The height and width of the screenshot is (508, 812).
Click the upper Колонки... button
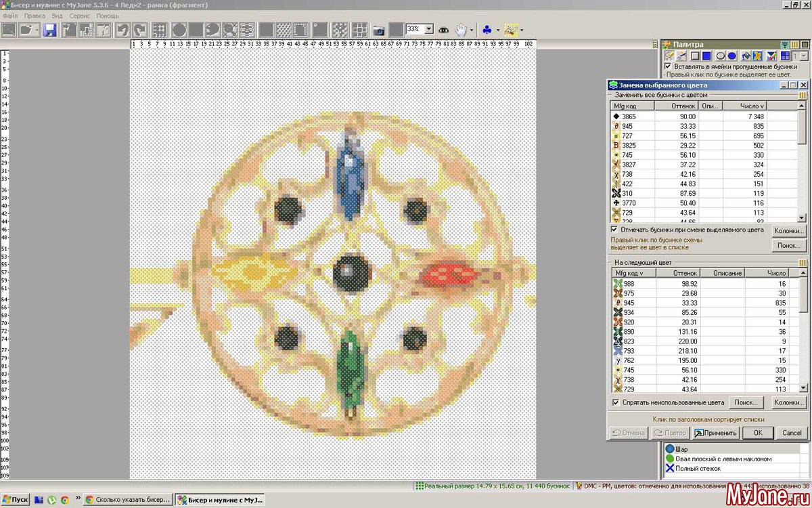click(788, 231)
